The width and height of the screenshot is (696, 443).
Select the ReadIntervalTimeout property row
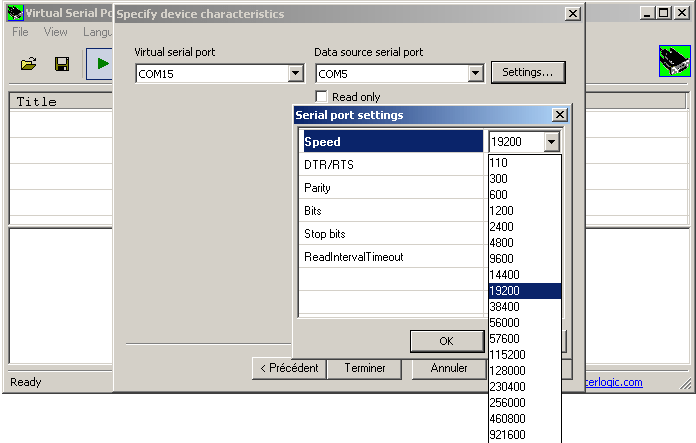point(393,257)
